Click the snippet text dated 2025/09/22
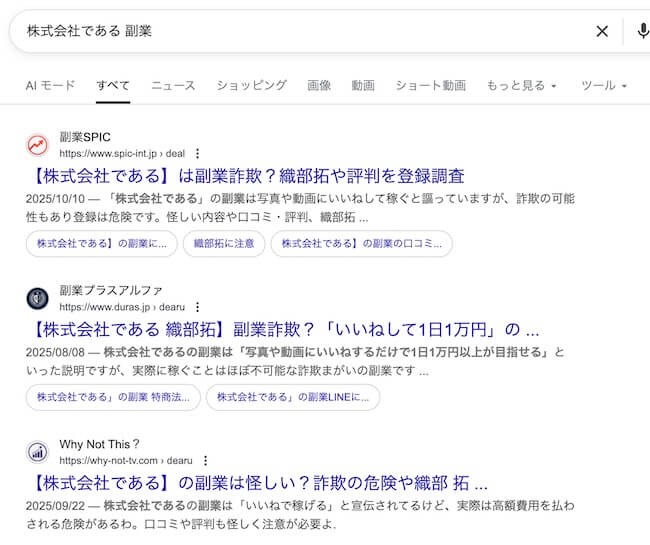Image resolution: width=650 pixels, height=545 pixels. click(300, 514)
